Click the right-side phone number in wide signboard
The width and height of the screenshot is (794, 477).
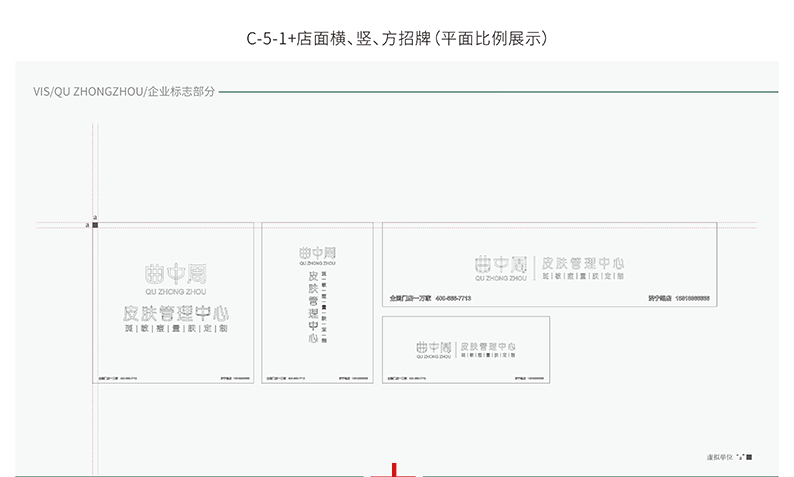tap(692, 299)
